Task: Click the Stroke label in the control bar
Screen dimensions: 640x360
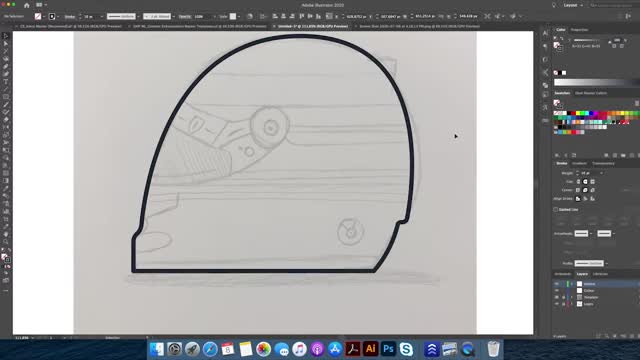Action: coord(69,16)
